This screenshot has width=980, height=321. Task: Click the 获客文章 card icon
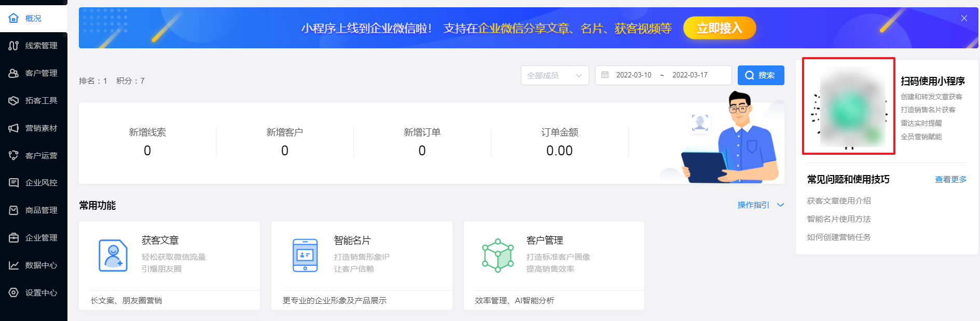click(113, 255)
